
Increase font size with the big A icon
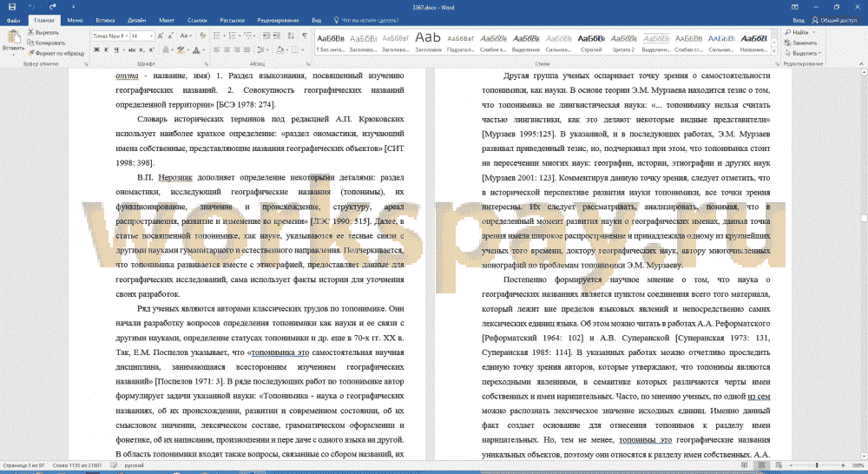pyautogui.click(x=161, y=36)
